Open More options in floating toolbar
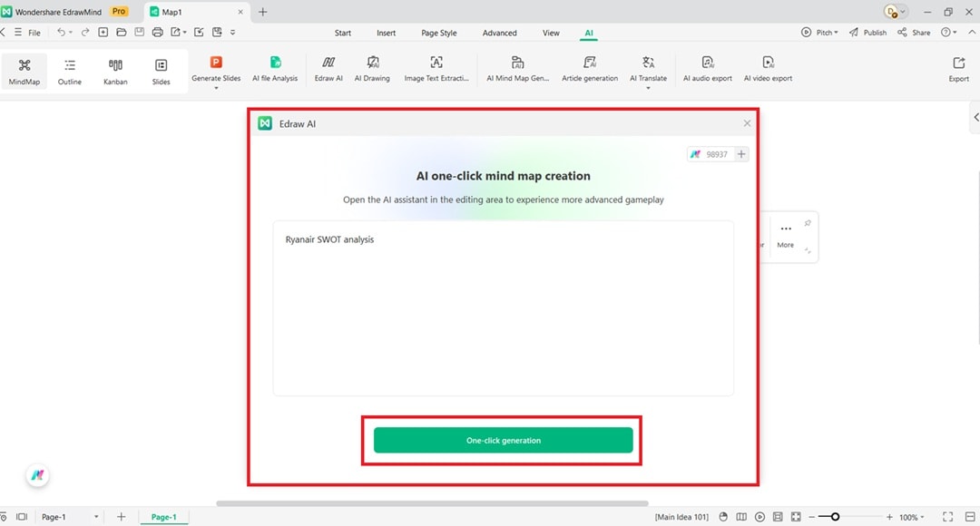Screen dimensions: 980x526 [786, 236]
